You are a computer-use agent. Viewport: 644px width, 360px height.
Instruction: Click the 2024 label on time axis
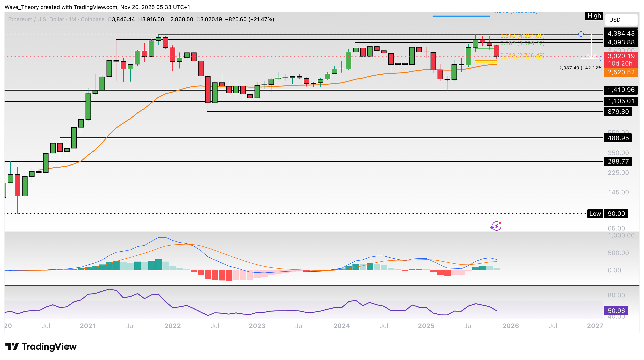(341, 326)
